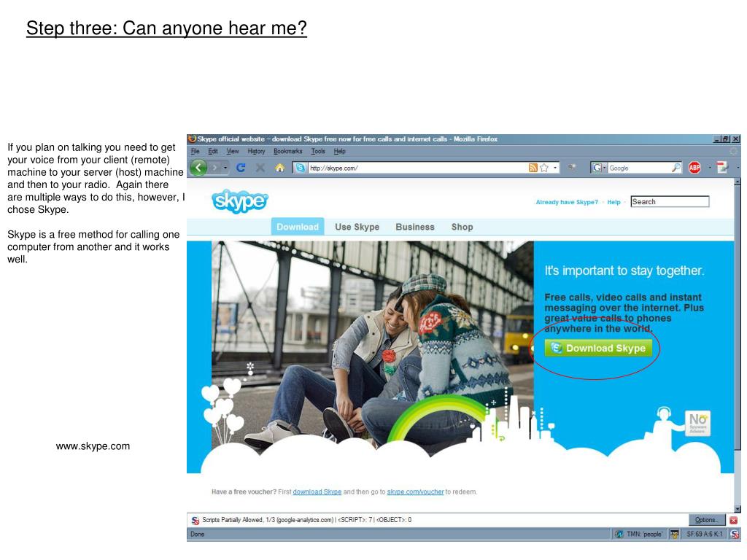Click the skype.com/voucher link
The width and height of the screenshot is (747, 560).
415,492
